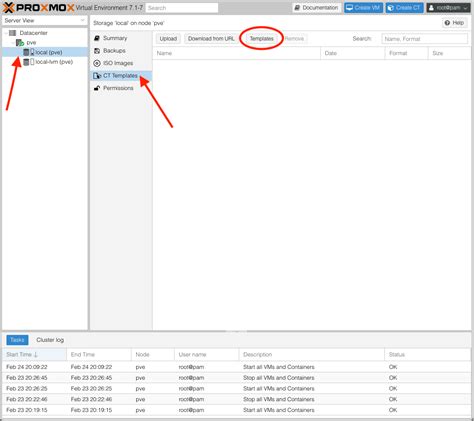Focus the Name, Format search field
Viewport: 474px width, 421px height.
pos(425,39)
